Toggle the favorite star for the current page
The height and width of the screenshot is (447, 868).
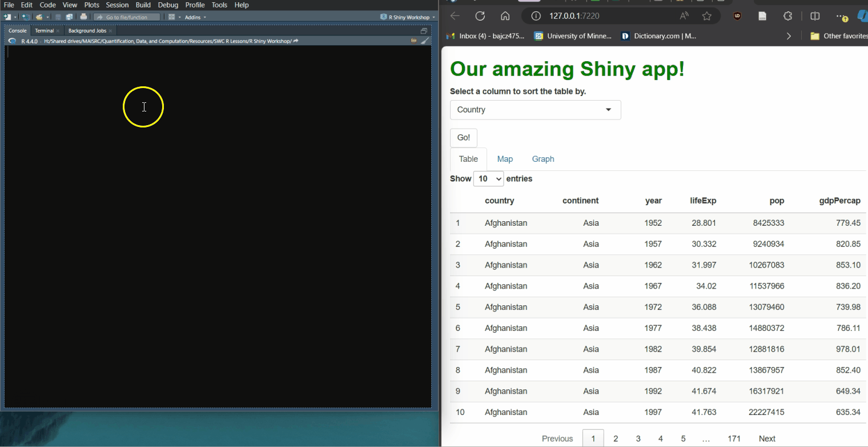point(706,16)
